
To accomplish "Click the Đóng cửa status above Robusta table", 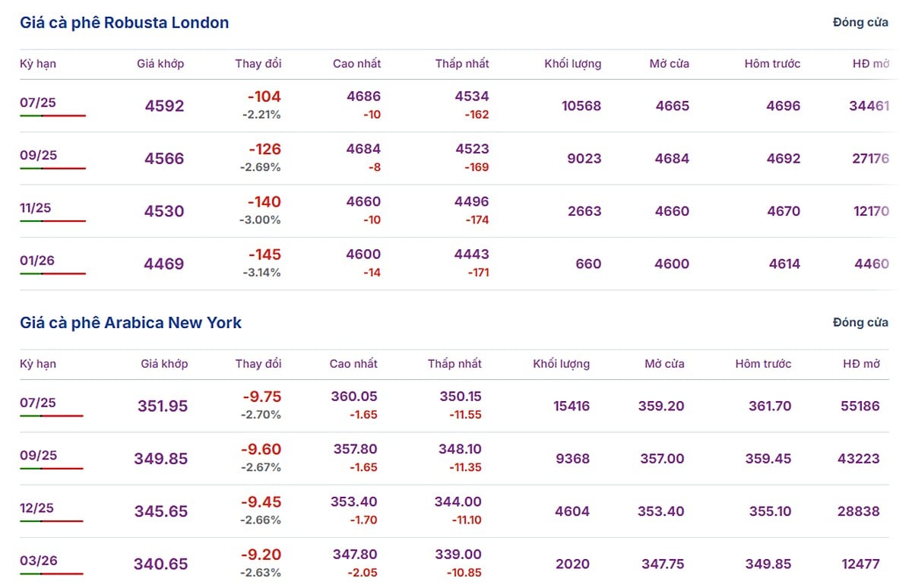I will pos(860,22).
